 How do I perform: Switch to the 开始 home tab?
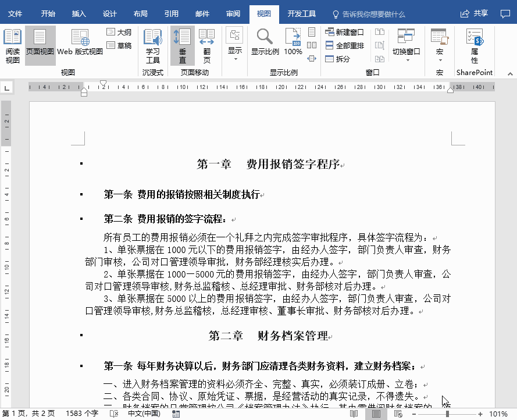click(x=48, y=14)
